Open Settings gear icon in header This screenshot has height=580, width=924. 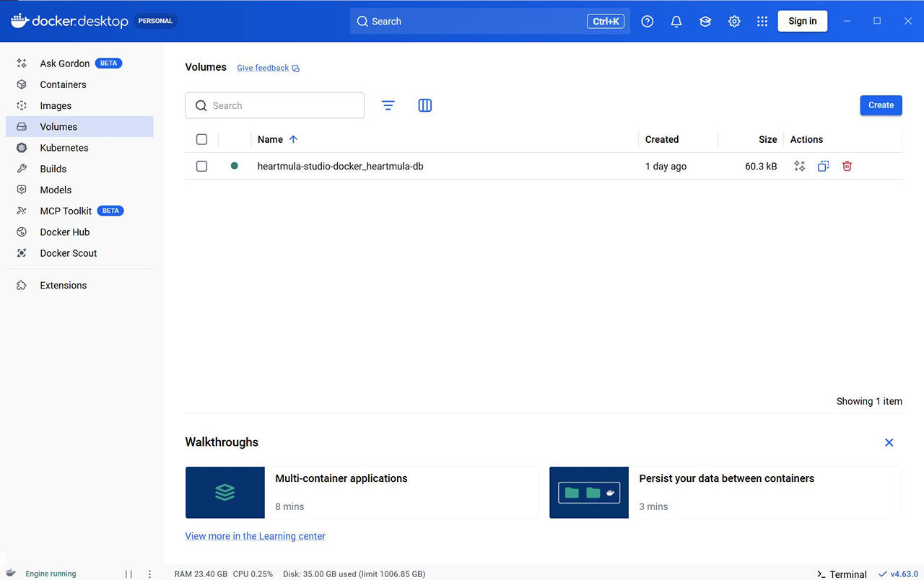point(734,22)
